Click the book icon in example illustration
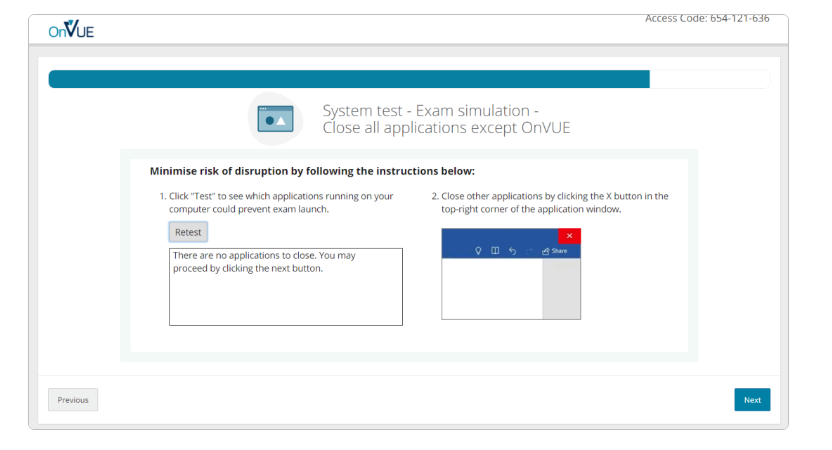The height and width of the screenshot is (450, 832). (x=495, y=250)
